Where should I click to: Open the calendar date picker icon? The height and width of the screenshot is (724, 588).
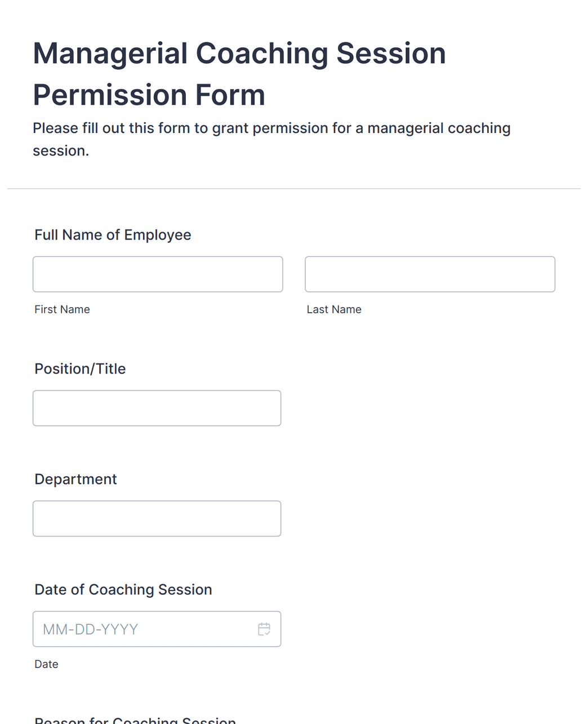pos(264,629)
